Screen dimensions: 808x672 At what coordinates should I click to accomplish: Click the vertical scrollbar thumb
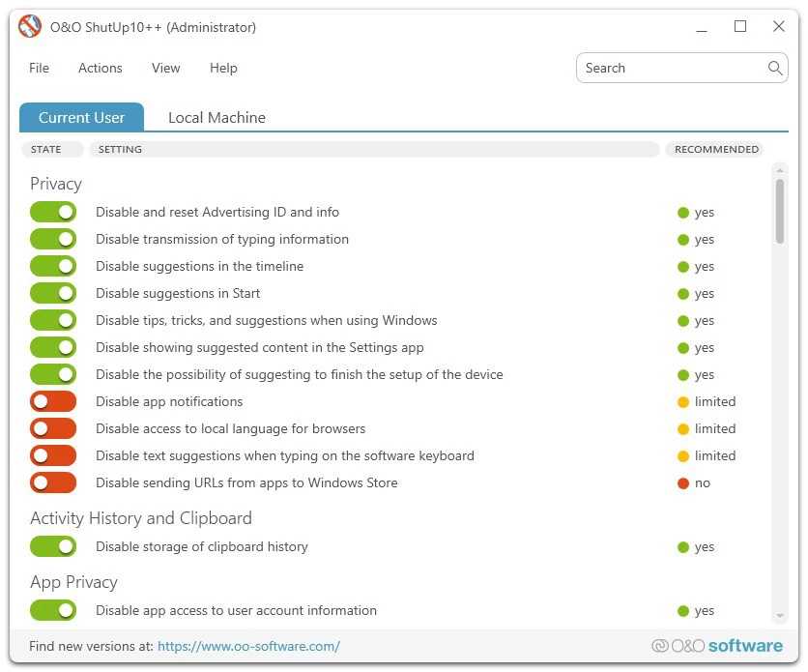780,212
